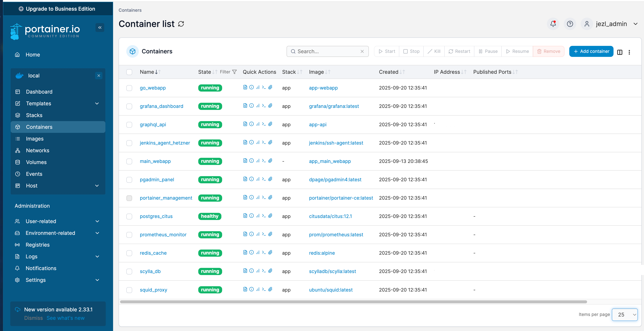The height and width of the screenshot is (331, 644).
Task: Tick the select-all containers checkbox
Action: tap(129, 72)
